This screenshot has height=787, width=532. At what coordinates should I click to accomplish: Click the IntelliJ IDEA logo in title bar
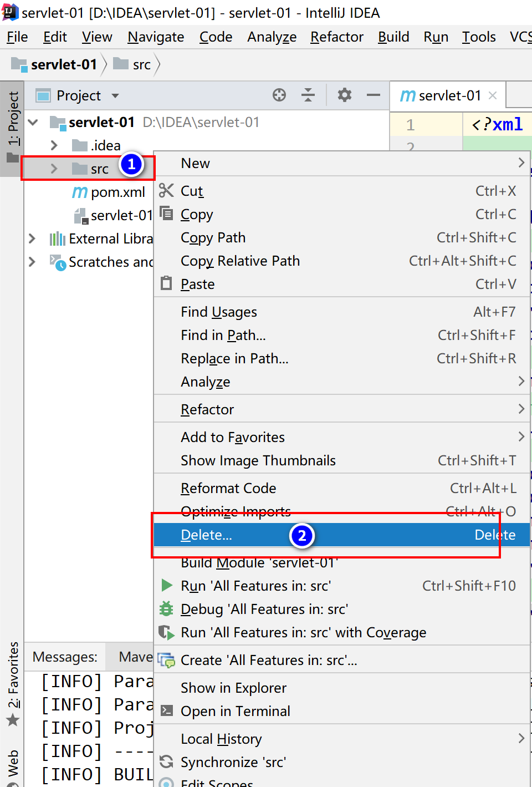point(10,12)
